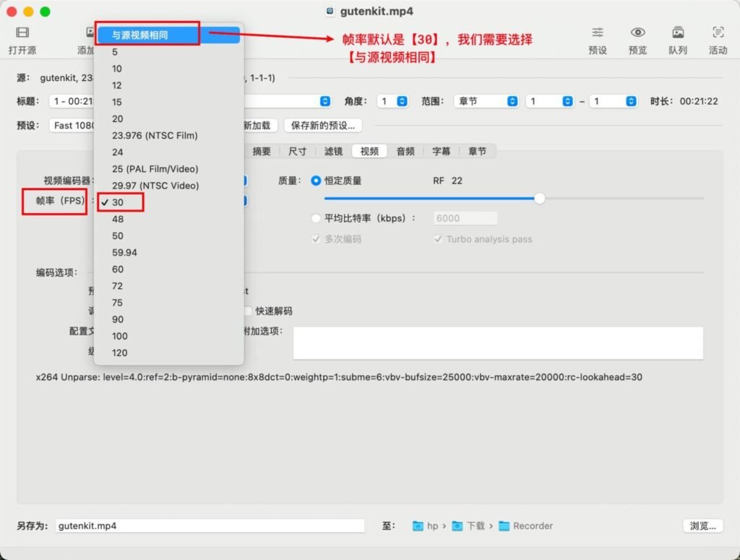Viewport: 740px width, 560px height.
Task: Click the save new preset button
Action: coord(322,125)
